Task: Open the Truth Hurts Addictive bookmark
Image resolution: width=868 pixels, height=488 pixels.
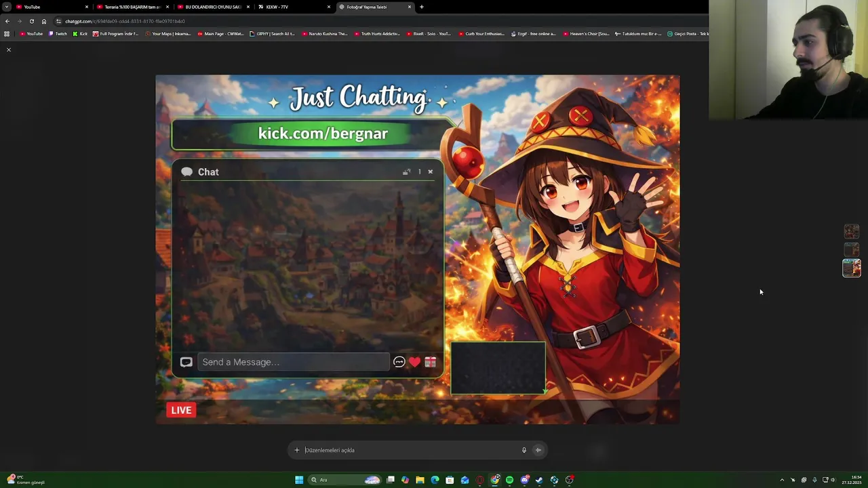Action: tap(377, 34)
